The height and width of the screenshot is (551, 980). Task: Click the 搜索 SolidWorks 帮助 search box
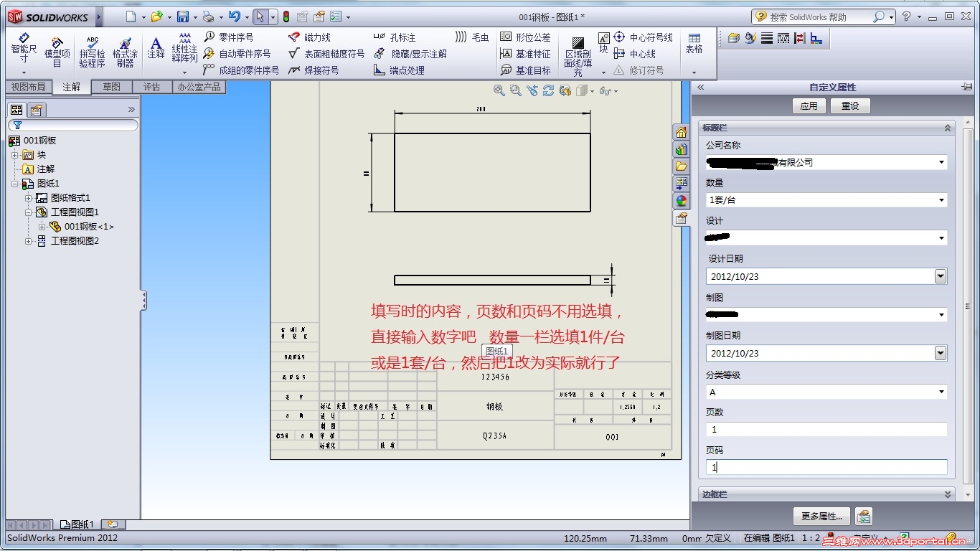tap(823, 17)
